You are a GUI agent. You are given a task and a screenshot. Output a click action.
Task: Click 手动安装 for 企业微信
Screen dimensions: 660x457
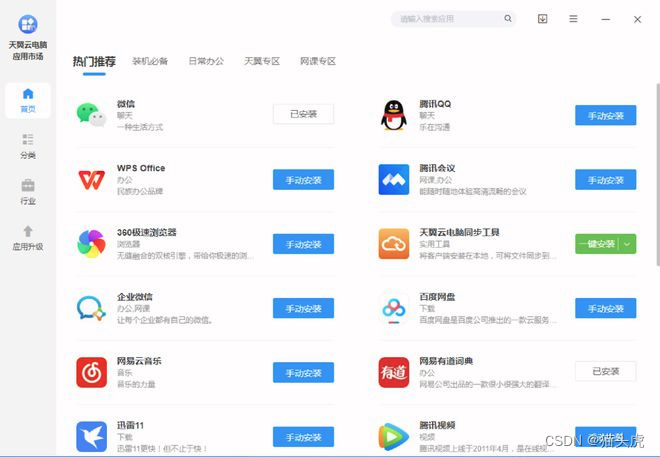point(303,308)
